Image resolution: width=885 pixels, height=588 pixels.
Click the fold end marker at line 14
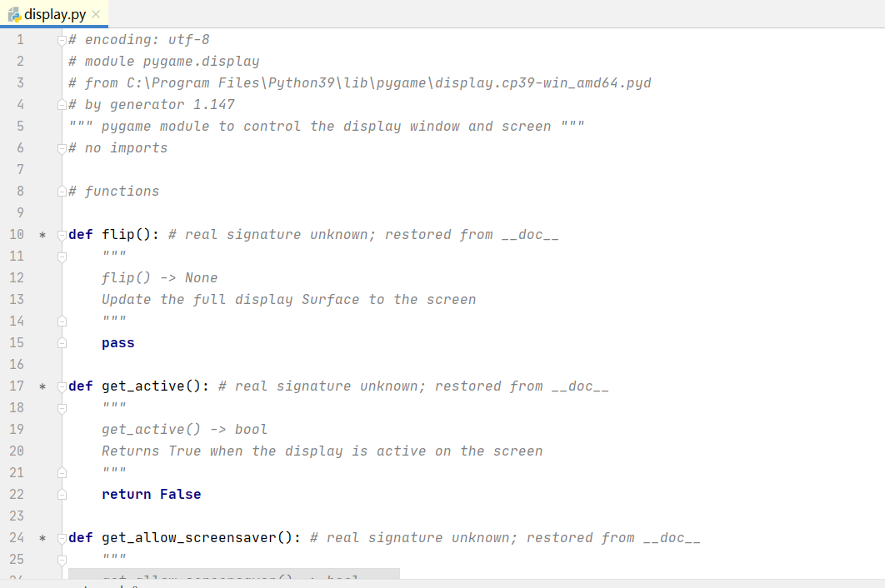[x=62, y=321]
